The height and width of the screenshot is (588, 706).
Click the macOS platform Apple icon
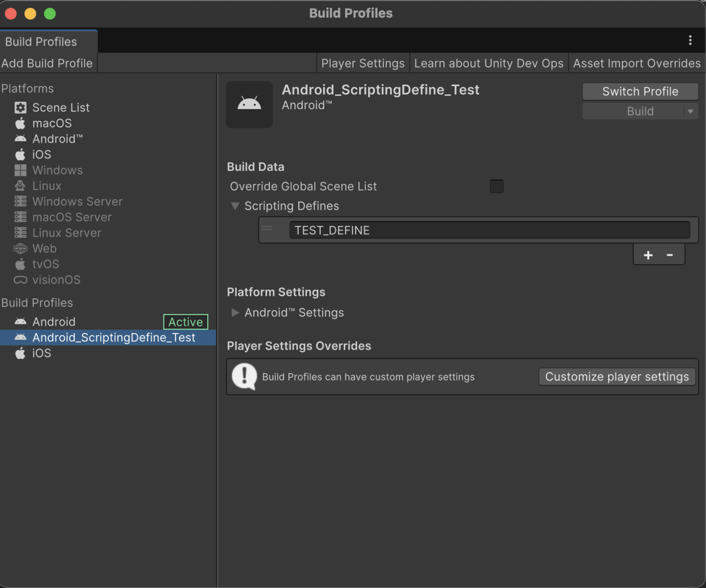[21, 123]
